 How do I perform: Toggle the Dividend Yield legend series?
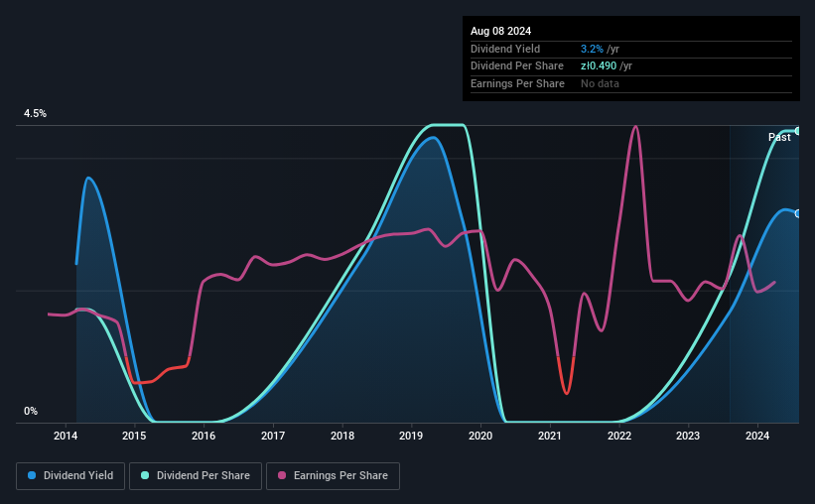pyautogui.click(x=70, y=476)
